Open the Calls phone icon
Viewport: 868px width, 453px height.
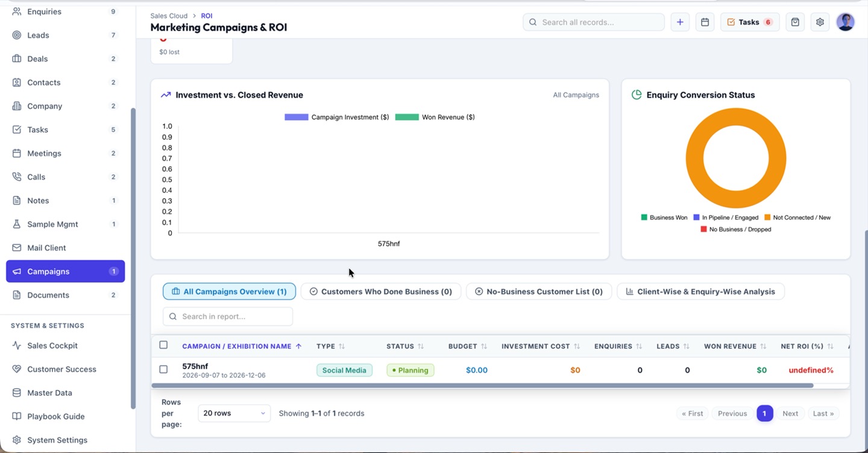[x=17, y=177]
